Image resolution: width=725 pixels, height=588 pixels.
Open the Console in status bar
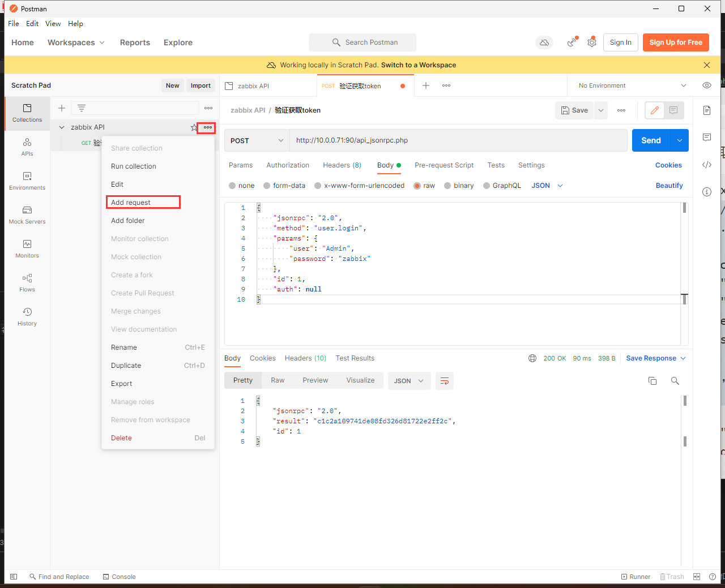[120, 577]
